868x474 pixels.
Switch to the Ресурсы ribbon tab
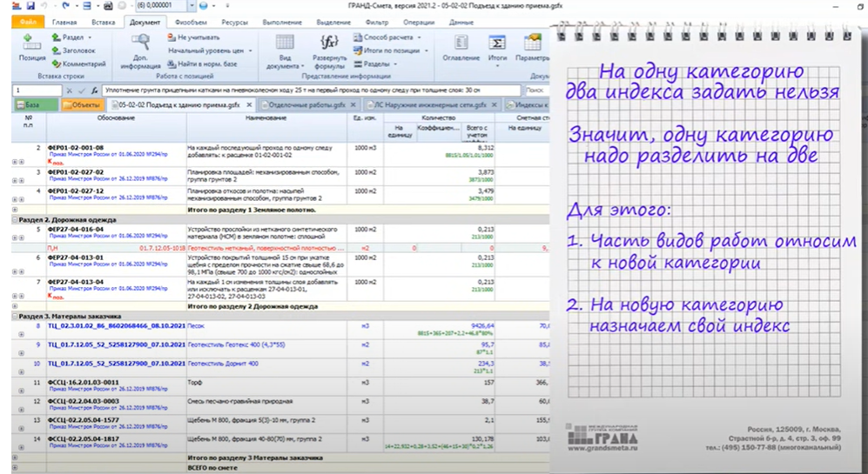pyautogui.click(x=234, y=22)
